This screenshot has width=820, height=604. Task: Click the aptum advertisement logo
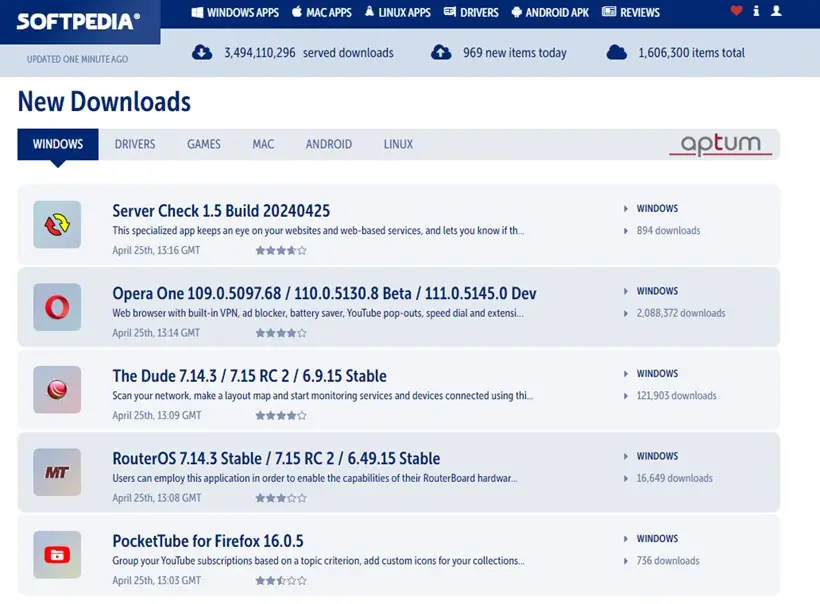click(x=721, y=144)
